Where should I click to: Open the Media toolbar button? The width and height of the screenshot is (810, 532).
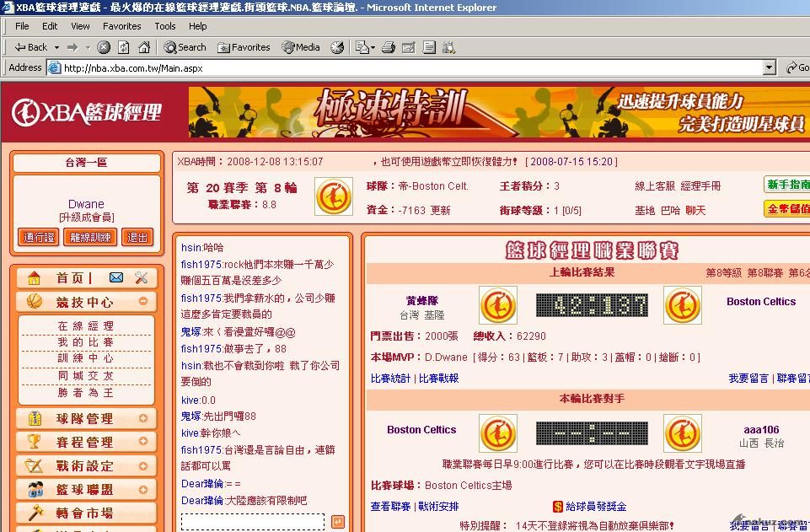click(301, 47)
